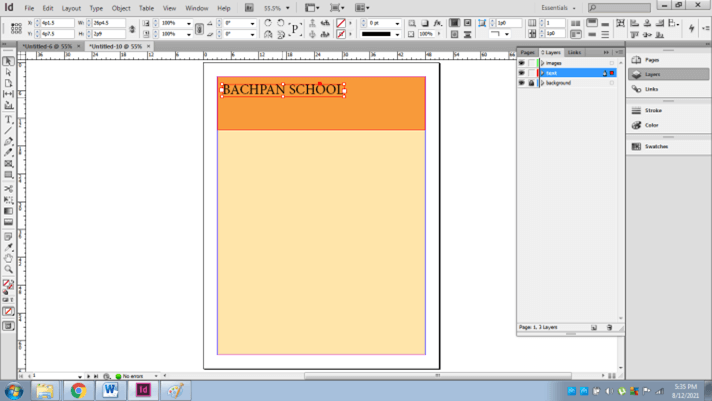The image size is (712, 401).
Task: Click the X position input field
Action: coord(57,22)
